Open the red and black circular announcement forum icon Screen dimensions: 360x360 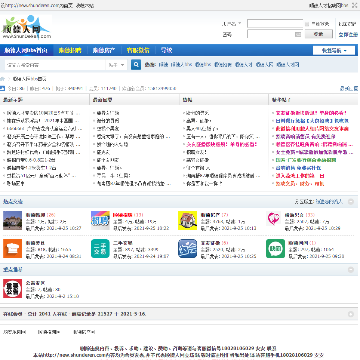pos(12,288)
